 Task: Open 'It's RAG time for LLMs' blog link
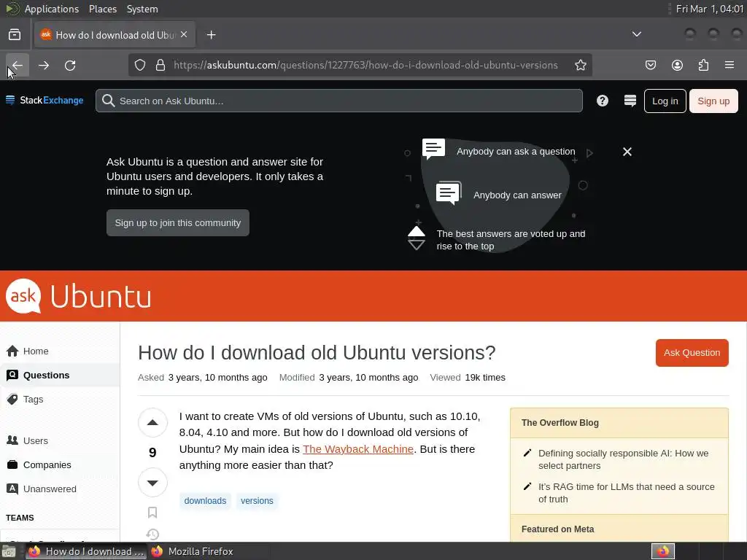626,493
